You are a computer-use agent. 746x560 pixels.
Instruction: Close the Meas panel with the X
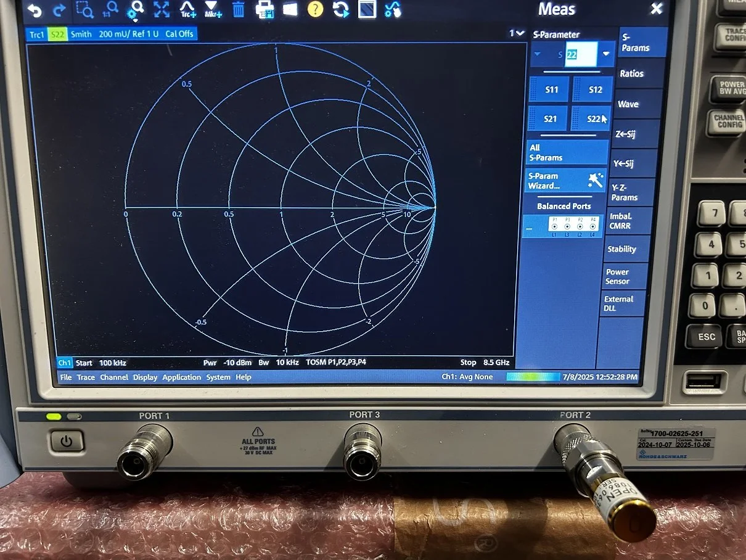[x=657, y=9]
